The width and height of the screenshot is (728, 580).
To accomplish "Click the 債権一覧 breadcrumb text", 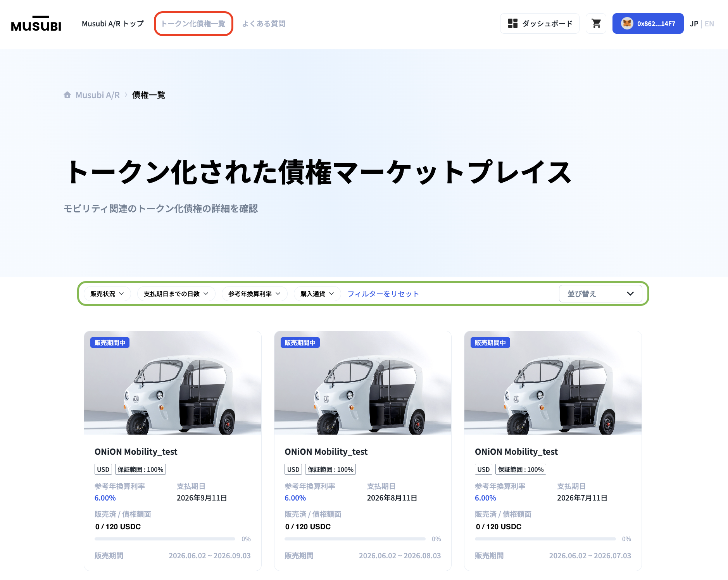I will 149,95.
